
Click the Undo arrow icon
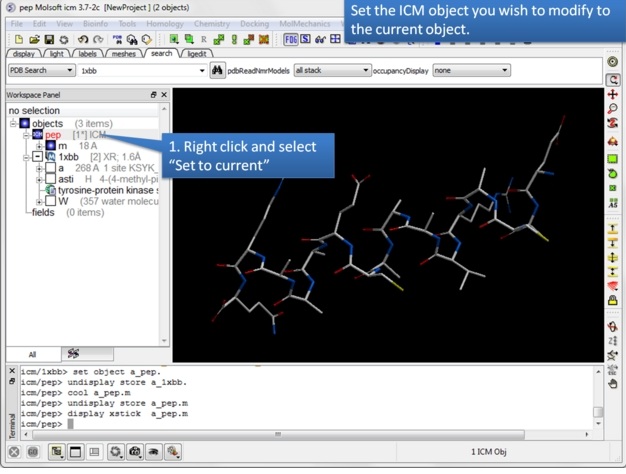point(83,40)
